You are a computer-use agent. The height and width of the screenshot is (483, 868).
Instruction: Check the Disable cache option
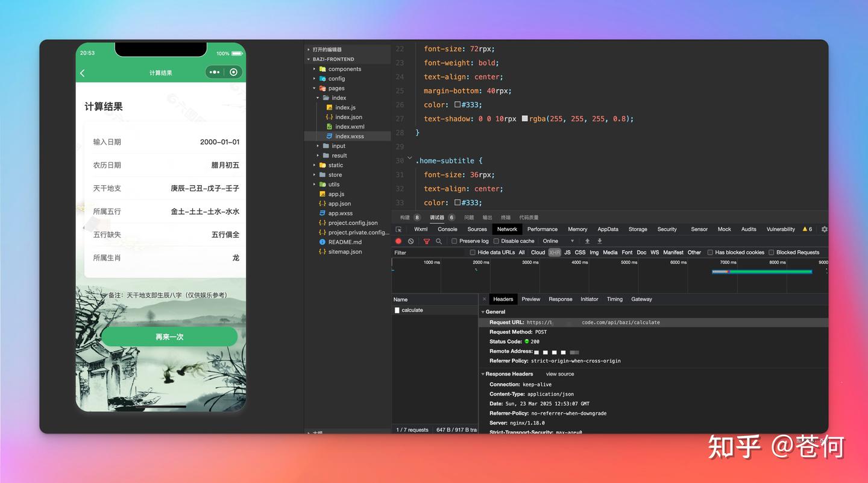[497, 241]
